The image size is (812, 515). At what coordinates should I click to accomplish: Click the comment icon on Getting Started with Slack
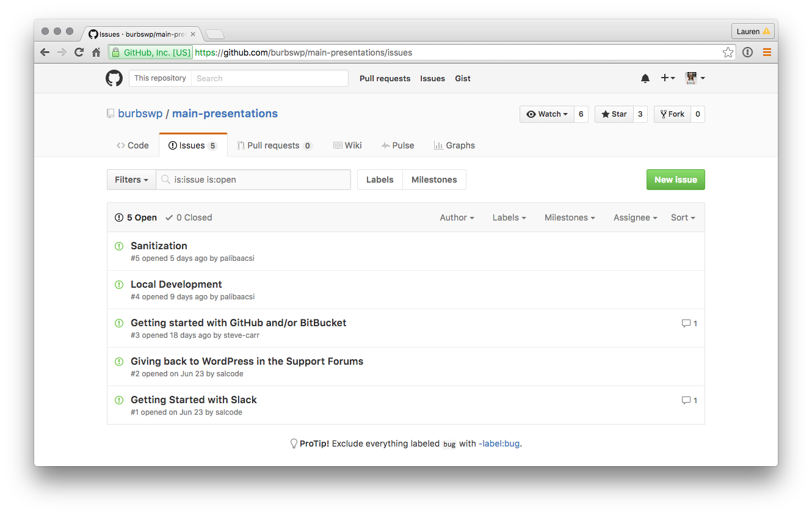click(x=686, y=400)
